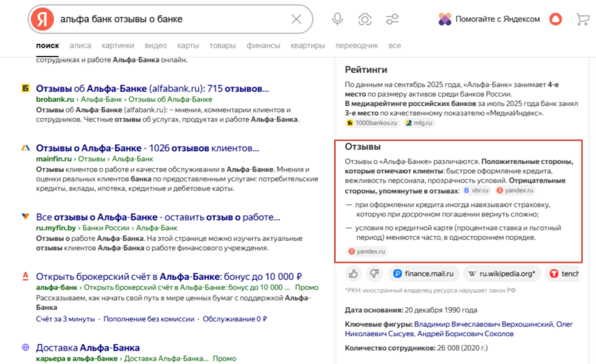
Task: Open image search via the camera icon
Action: 364,19
